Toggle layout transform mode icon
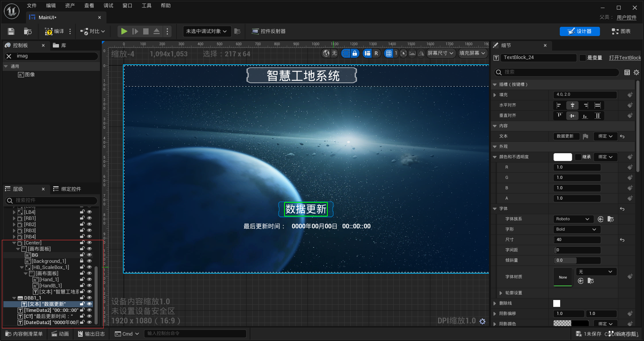The image size is (644, 341). coord(368,53)
